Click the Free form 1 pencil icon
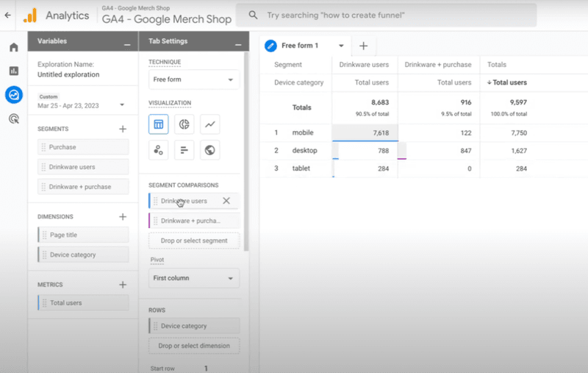 pos(270,46)
